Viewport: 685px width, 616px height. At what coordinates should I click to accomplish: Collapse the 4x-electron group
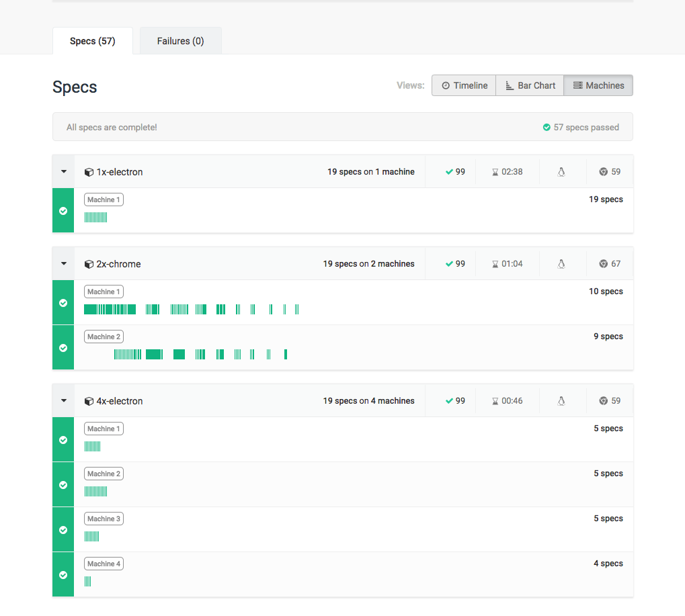click(x=63, y=400)
